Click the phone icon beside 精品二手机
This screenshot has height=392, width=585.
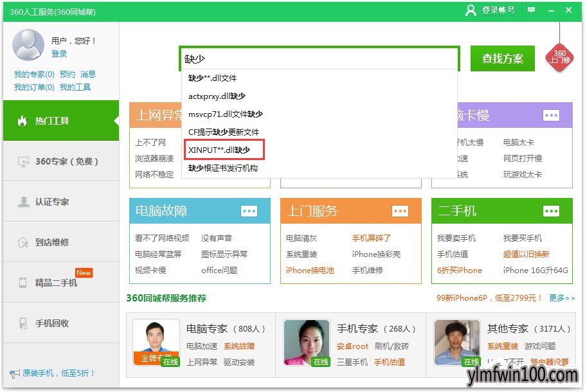point(22,283)
